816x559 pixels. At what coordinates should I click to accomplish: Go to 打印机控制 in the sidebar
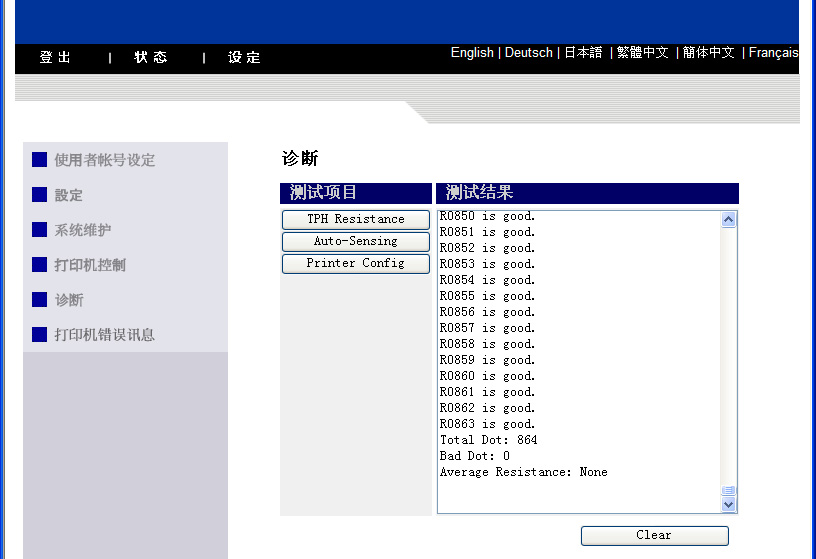tap(90, 265)
